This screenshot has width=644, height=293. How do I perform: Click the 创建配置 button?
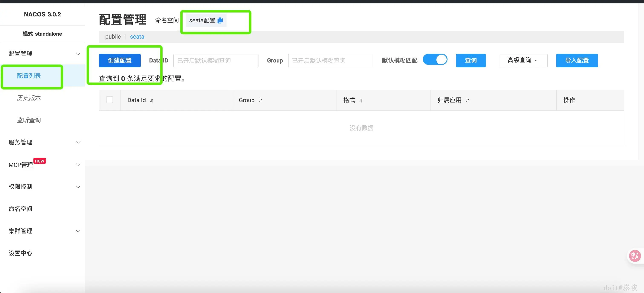coord(120,60)
